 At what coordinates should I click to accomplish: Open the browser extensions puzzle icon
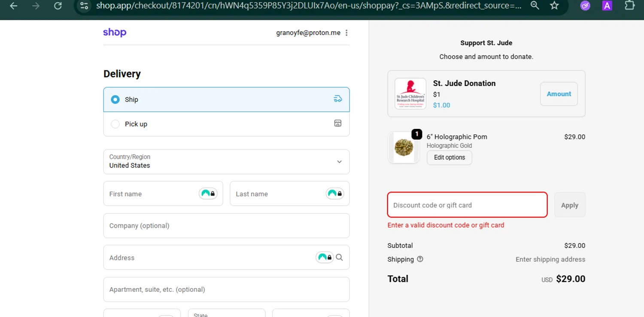pos(629,6)
